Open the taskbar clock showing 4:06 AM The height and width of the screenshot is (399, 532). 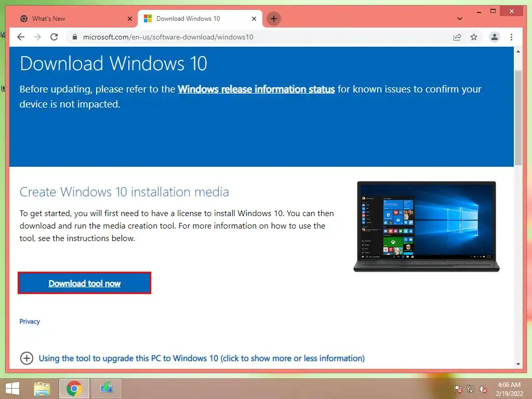point(509,389)
